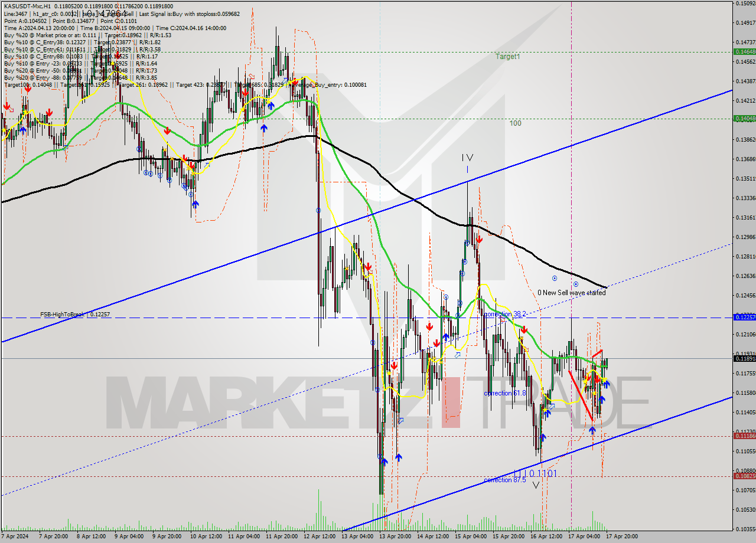Click the '7 Apr 2024' time axis label
Screen dimensions: 756x543
[x=14, y=537]
